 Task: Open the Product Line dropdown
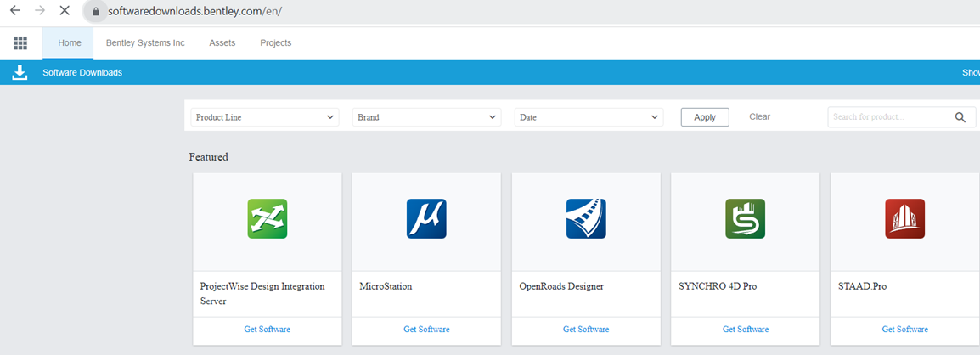tap(265, 117)
